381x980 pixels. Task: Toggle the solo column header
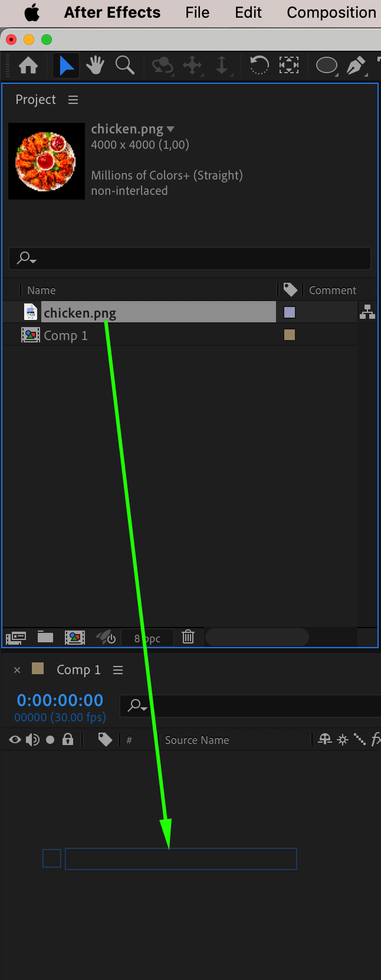click(x=50, y=740)
